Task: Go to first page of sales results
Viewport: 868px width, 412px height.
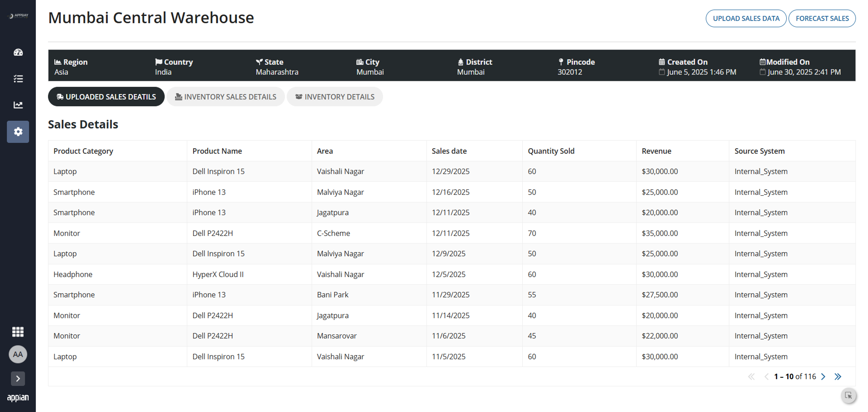Action: 751,377
